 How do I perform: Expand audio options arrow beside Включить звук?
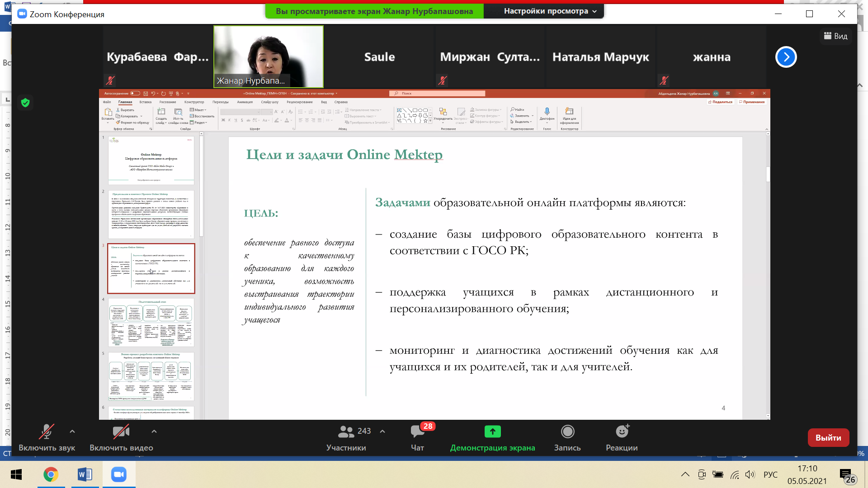72,432
